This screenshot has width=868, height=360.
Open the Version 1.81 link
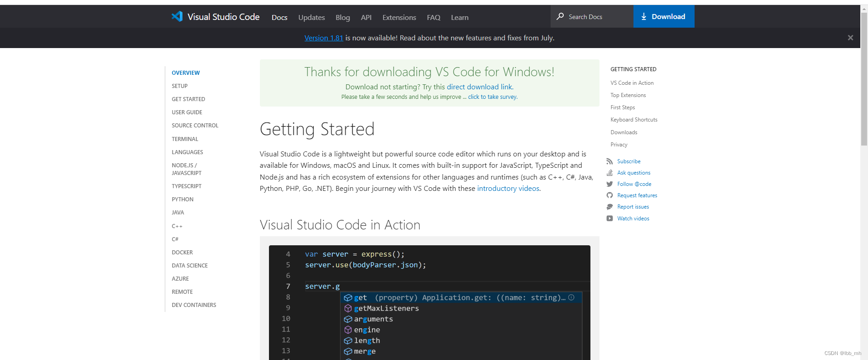[x=324, y=38]
